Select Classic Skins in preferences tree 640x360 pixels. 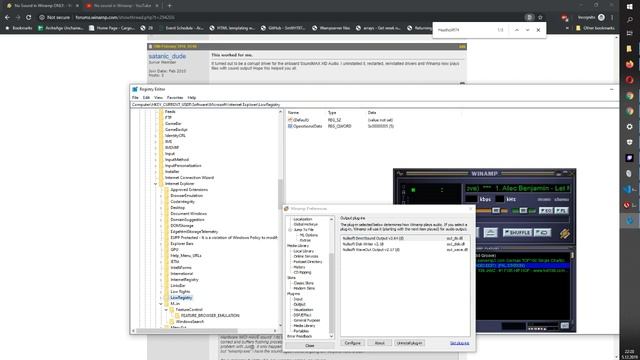pos(304,283)
